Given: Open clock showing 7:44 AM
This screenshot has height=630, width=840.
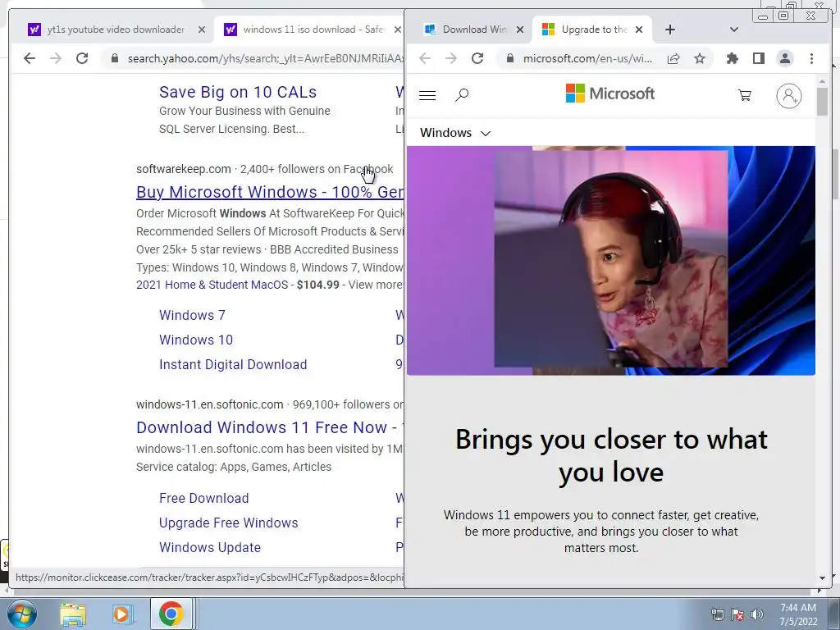Looking at the screenshot, I should pyautogui.click(x=798, y=614).
